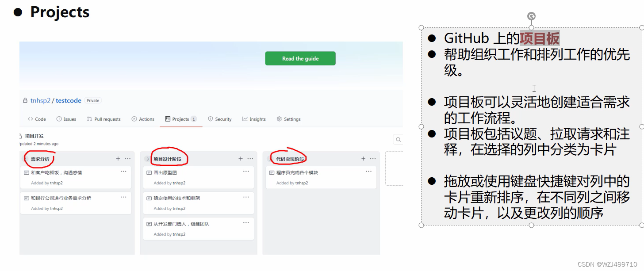The width and height of the screenshot is (644, 271).
Task: Open the 项目设计阶段 column options menu
Action: [x=250, y=159]
